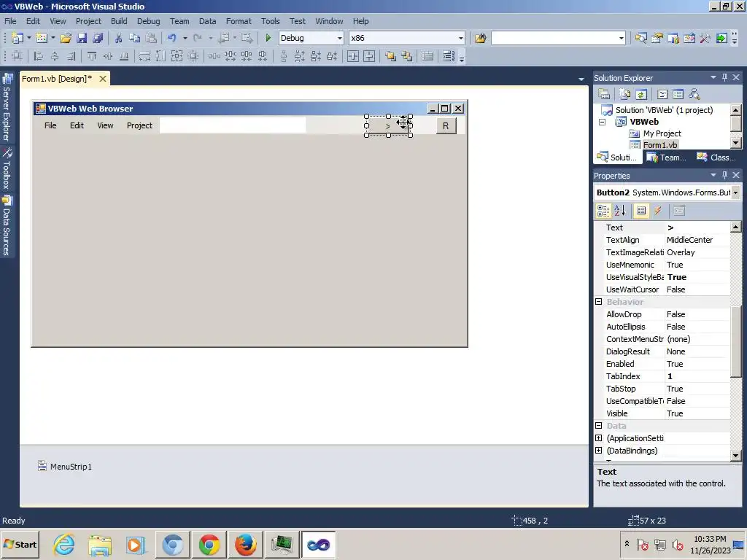The width and height of the screenshot is (747, 560).
Task: Click Align Lefts layout icon
Action: 39,57
